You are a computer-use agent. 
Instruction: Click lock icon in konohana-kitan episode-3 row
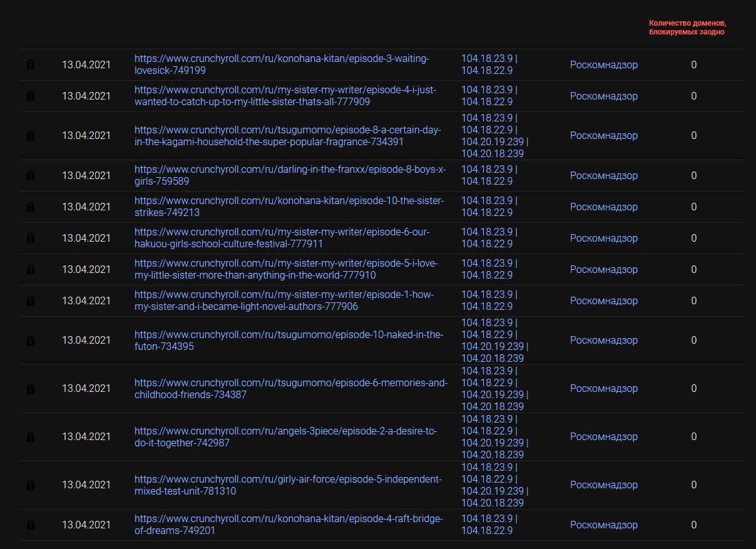(x=31, y=65)
